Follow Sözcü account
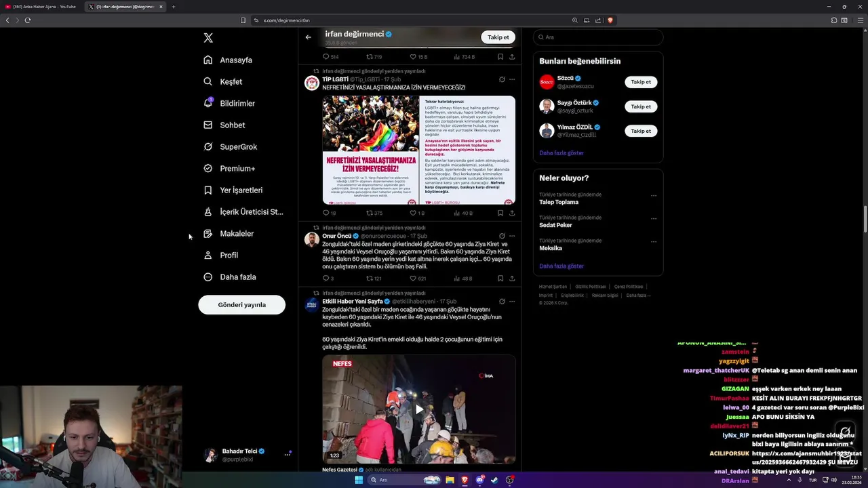868x488 pixels. click(641, 82)
